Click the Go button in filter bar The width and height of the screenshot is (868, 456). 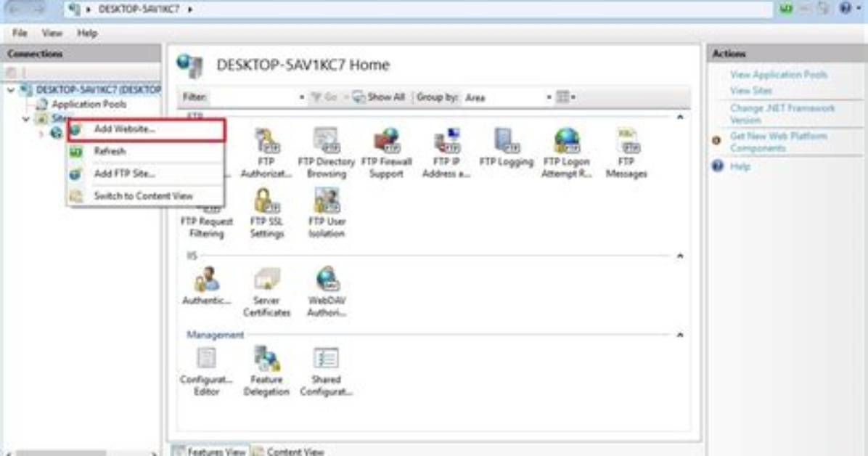[324, 97]
